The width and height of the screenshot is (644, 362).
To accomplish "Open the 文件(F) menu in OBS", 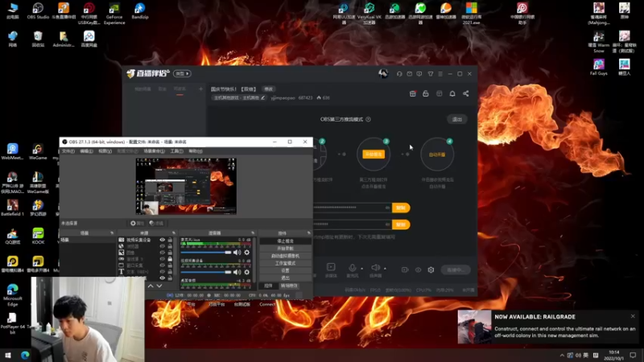I will [68, 151].
